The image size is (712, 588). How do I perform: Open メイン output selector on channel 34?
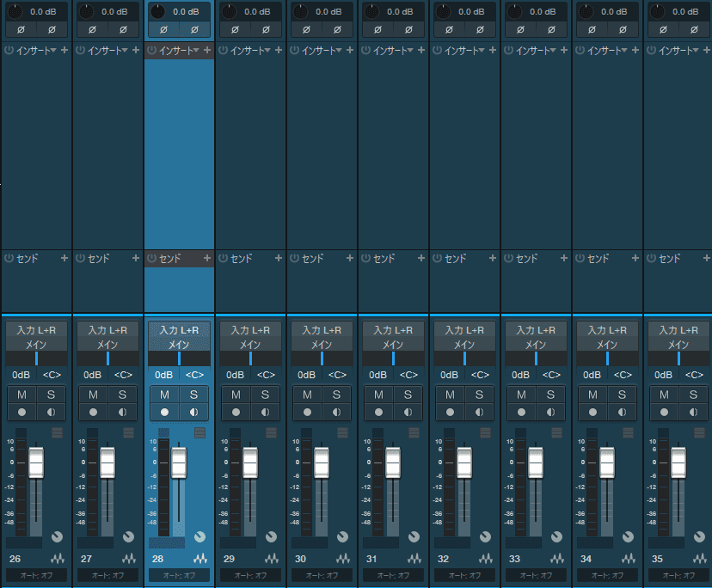(607, 345)
